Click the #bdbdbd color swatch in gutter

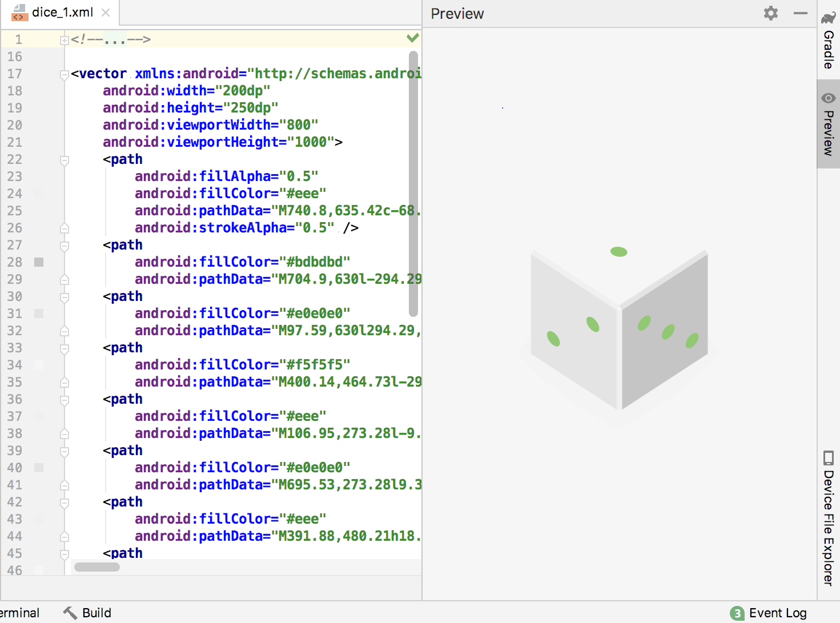pyautogui.click(x=39, y=262)
